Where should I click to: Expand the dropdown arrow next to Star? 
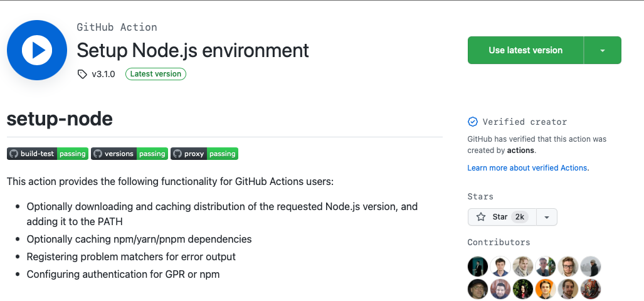pos(547,217)
